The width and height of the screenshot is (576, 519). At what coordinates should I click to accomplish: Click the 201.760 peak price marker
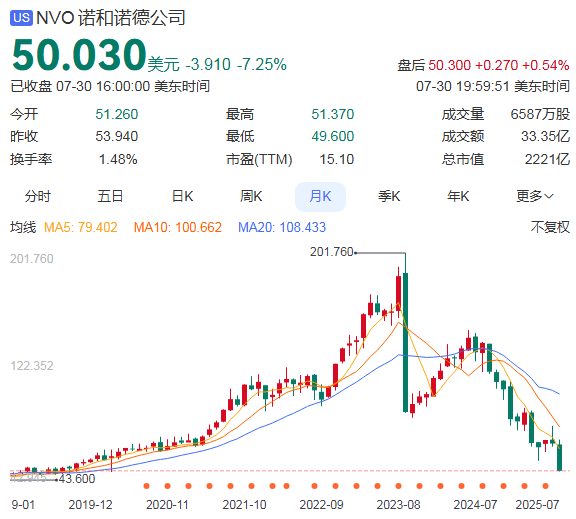pyautogui.click(x=331, y=252)
